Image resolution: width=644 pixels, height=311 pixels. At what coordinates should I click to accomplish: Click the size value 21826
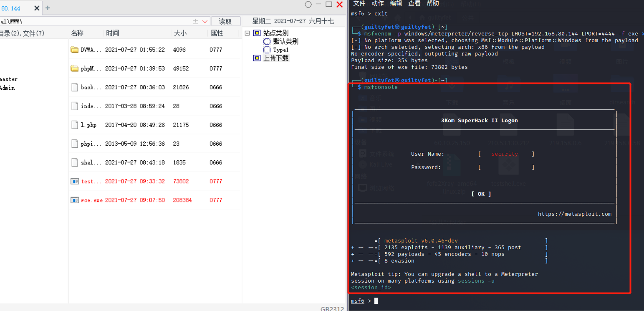point(181,87)
